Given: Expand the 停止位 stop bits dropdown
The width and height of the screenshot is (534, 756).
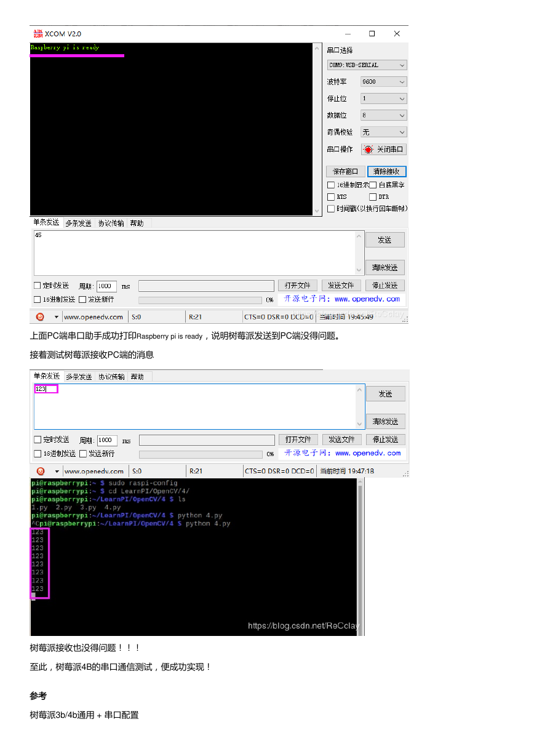Looking at the screenshot, I should pyautogui.click(x=384, y=99).
